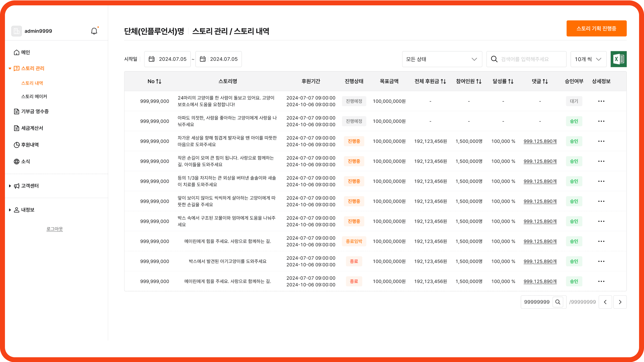Go to 메인 in sidebar

(x=22, y=52)
